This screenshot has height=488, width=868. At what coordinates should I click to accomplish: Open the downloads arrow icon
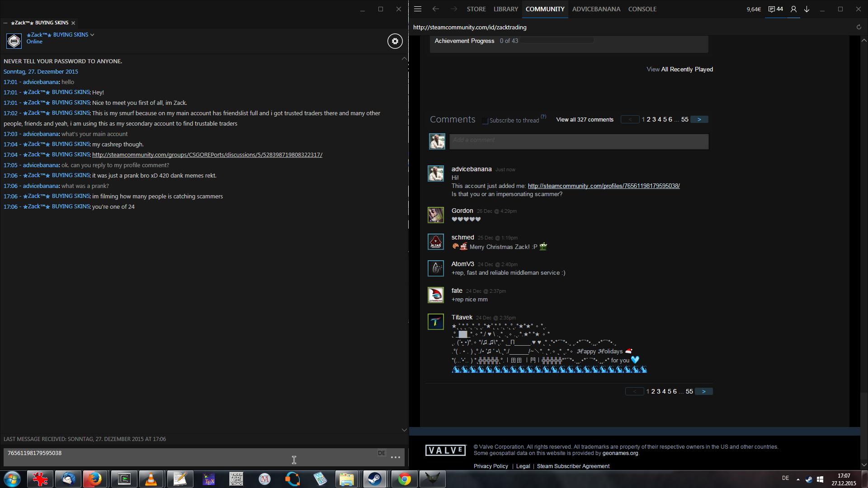coord(807,9)
